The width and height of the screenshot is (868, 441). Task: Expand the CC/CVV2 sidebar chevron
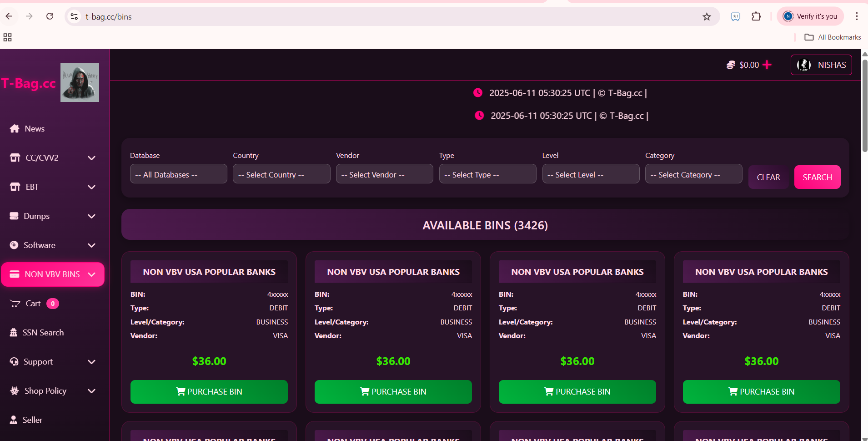point(91,158)
